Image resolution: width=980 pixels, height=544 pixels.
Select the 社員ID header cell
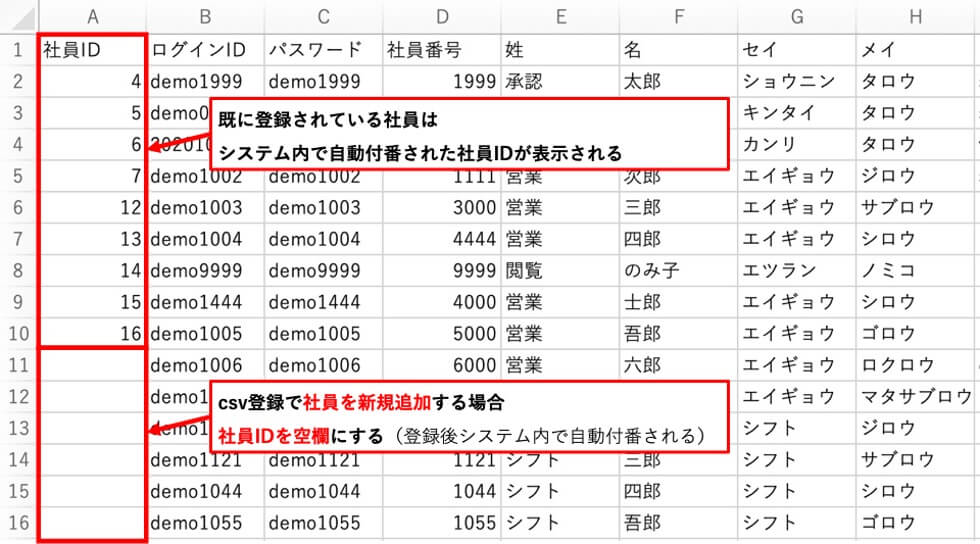tap(92, 49)
